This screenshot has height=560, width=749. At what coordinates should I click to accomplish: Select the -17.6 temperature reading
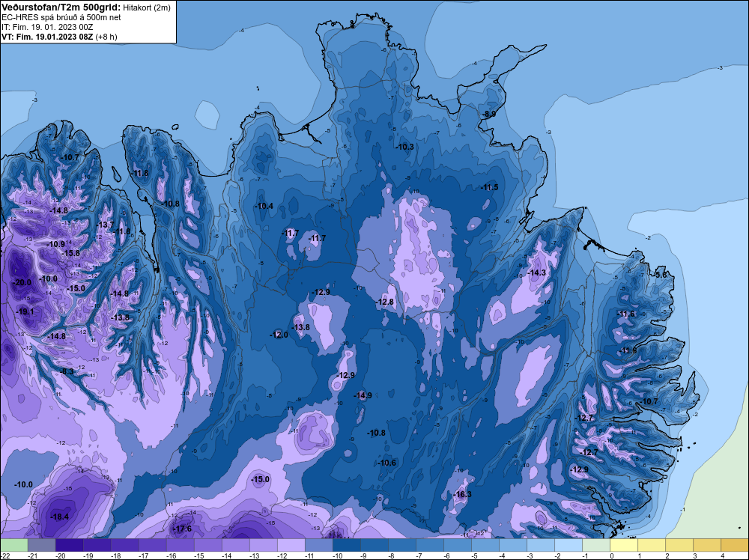pyautogui.click(x=183, y=529)
